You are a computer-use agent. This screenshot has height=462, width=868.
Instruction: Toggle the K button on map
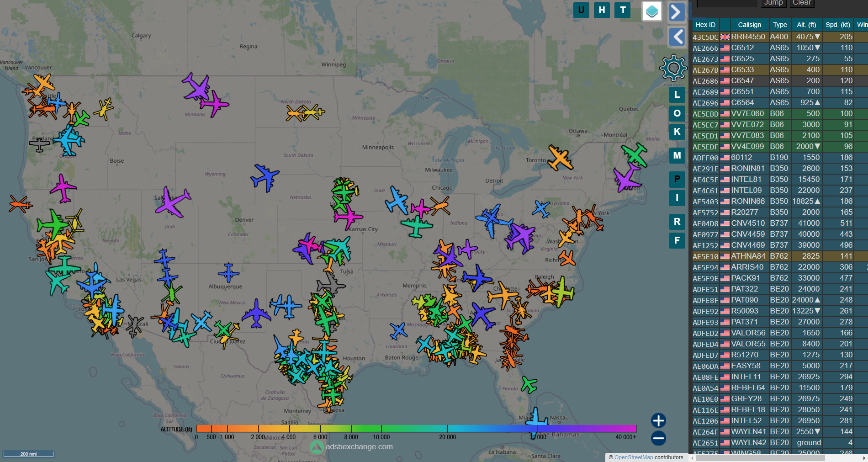[x=677, y=132]
